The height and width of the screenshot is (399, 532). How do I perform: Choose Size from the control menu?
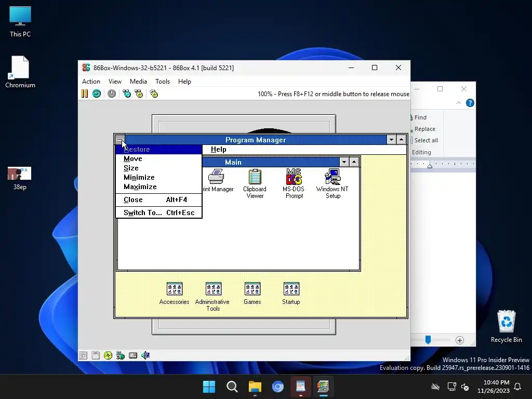pos(158,168)
